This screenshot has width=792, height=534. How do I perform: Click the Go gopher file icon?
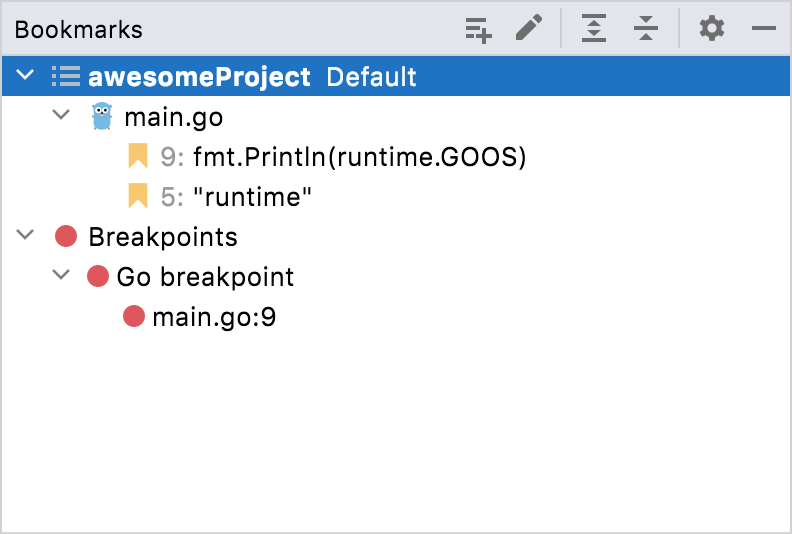(x=101, y=117)
